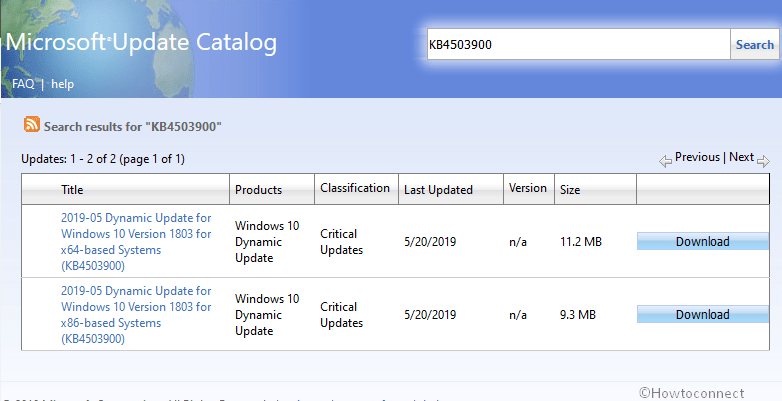This screenshot has height=401, width=782.
Task: Click the left arrow beside Previous
Action: [x=665, y=160]
